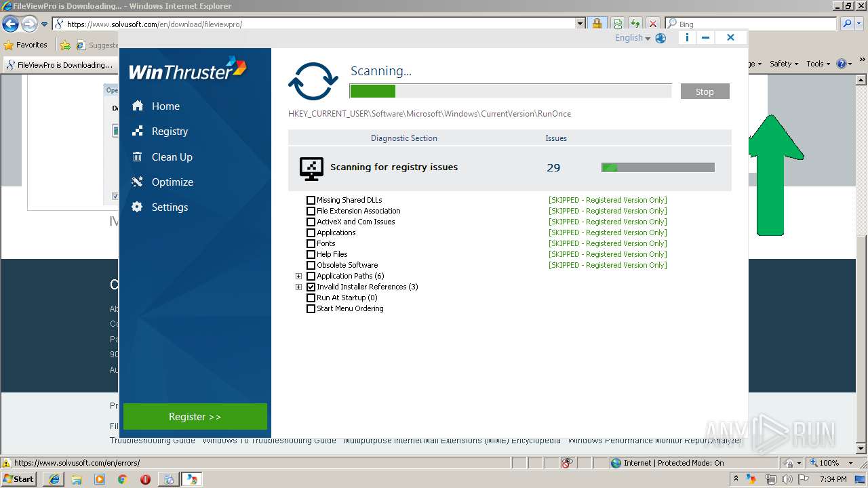Click the Register >> button
The width and height of the screenshot is (868, 488).
pos(195,417)
